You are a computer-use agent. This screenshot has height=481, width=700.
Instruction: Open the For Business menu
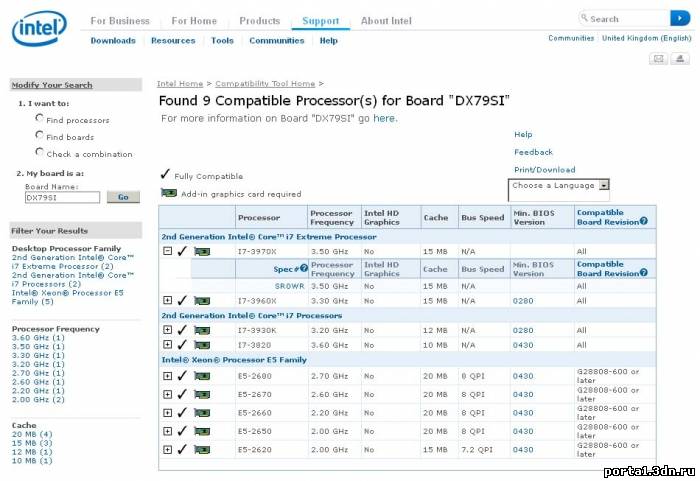[x=120, y=21]
